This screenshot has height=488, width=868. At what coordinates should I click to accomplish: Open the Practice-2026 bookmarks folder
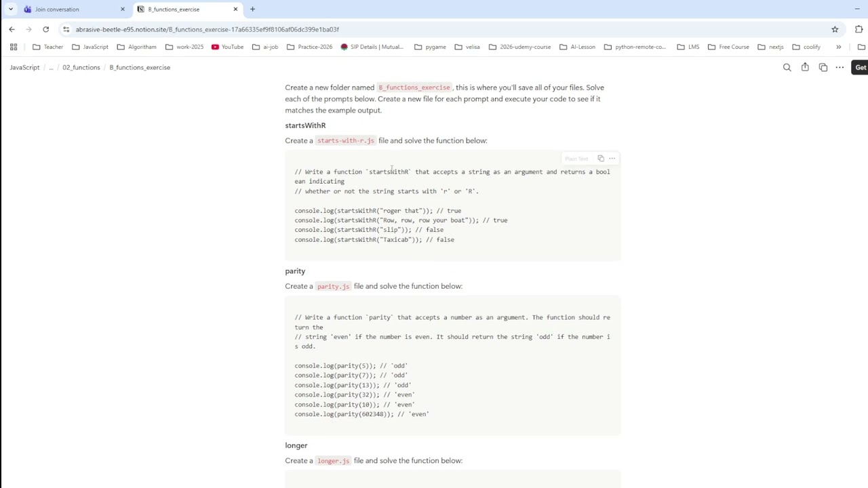tap(309, 47)
